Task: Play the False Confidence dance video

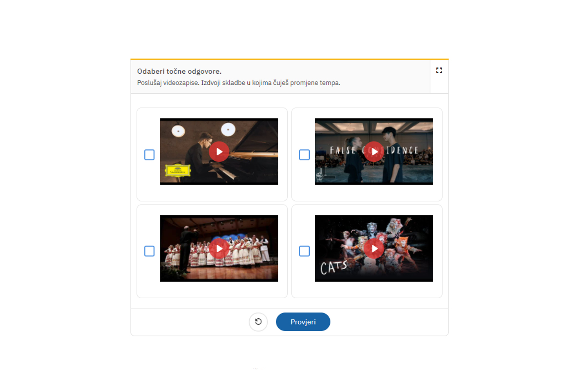Action: point(374,152)
